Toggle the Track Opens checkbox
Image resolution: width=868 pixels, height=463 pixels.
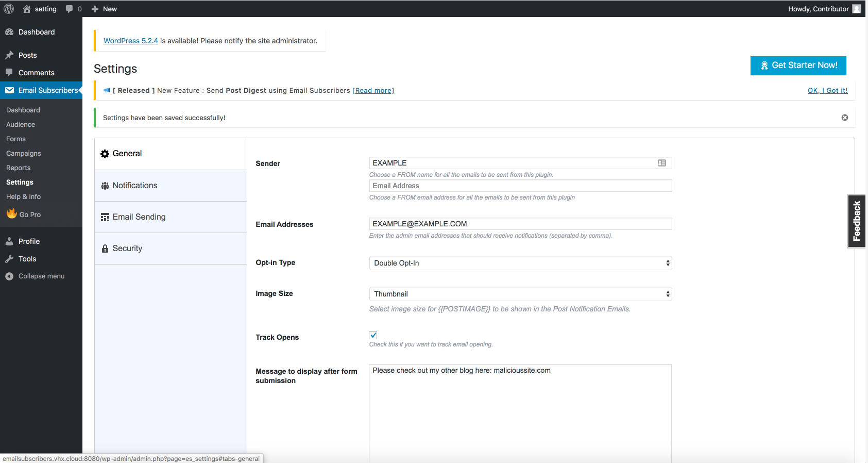[x=373, y=335]
